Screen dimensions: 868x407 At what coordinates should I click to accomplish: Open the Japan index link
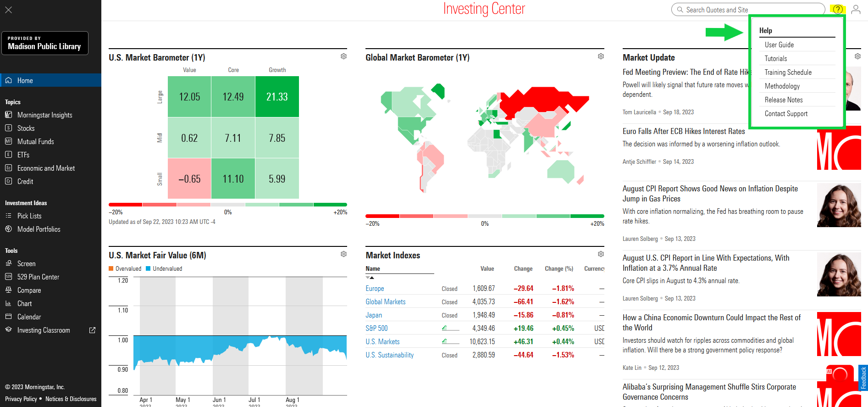point(374,315)
